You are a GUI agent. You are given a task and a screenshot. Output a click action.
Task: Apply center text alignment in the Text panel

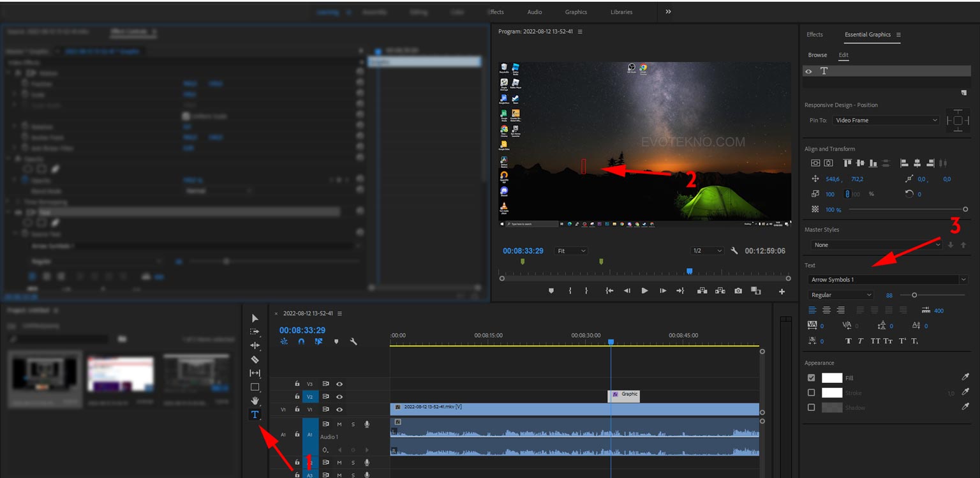(826, 310)
